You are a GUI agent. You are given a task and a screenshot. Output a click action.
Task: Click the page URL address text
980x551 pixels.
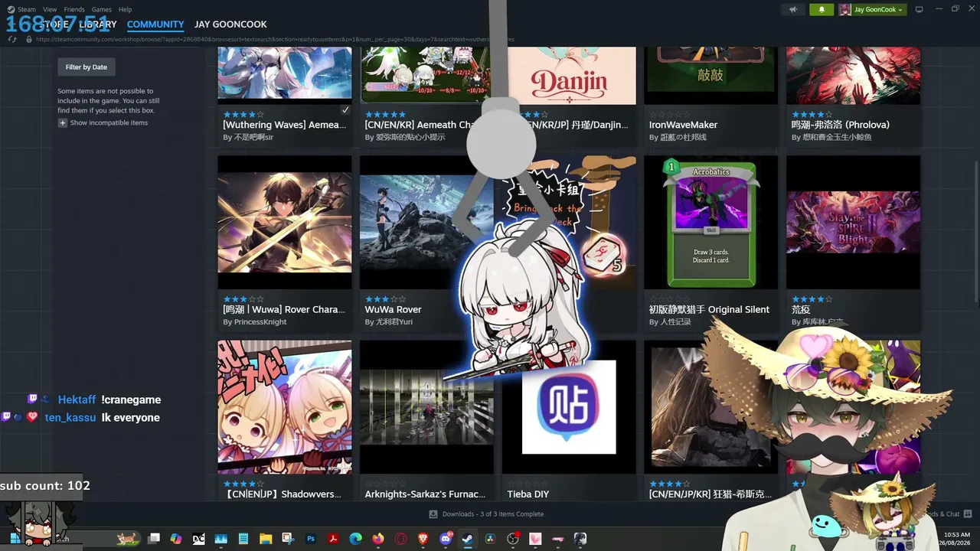(276, 39)
